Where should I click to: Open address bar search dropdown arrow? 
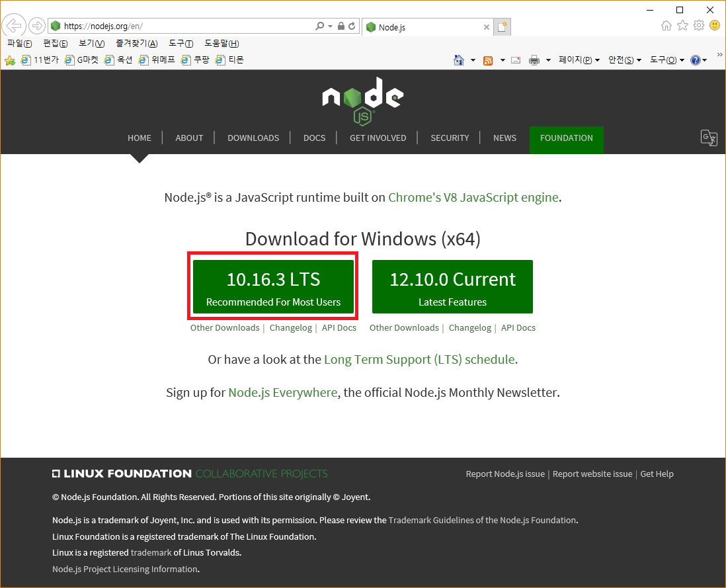tap(330, 26)
